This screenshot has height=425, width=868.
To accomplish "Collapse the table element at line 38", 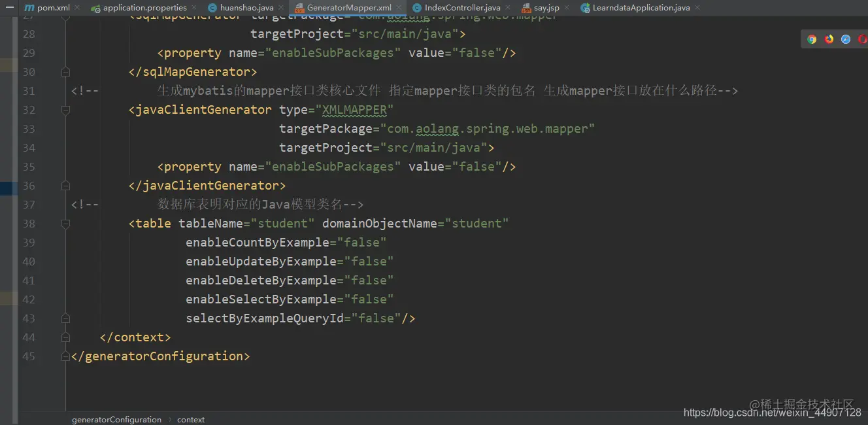I will [x=65, y=224].
